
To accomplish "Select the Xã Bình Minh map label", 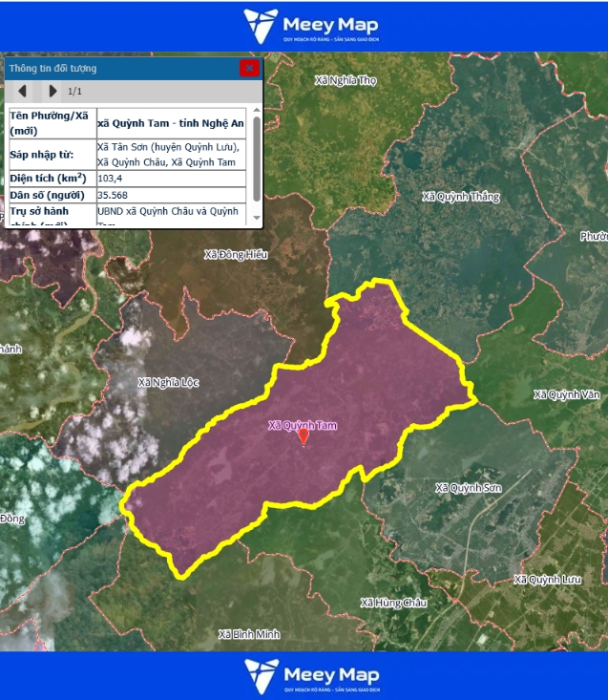I will pos(248,634).
